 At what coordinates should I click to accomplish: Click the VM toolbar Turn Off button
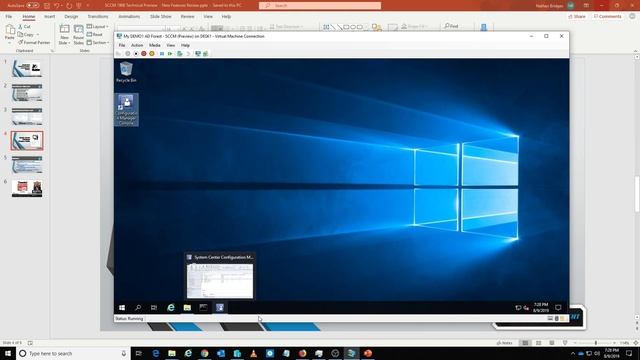tap(136, 53)
